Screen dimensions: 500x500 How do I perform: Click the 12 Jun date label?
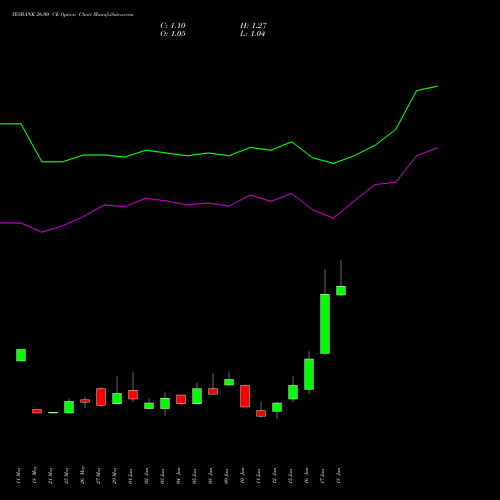(x=275, y=476)
